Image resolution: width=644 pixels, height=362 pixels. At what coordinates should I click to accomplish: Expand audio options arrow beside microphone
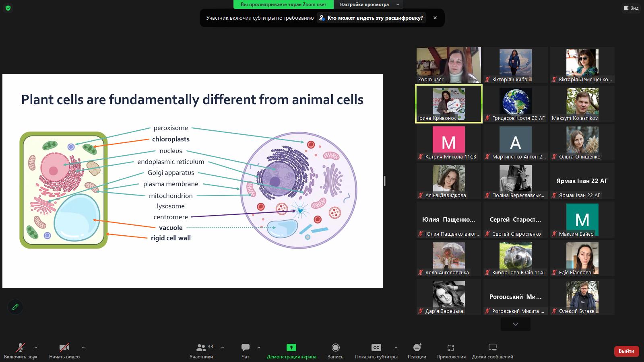(x=36, y=348)
